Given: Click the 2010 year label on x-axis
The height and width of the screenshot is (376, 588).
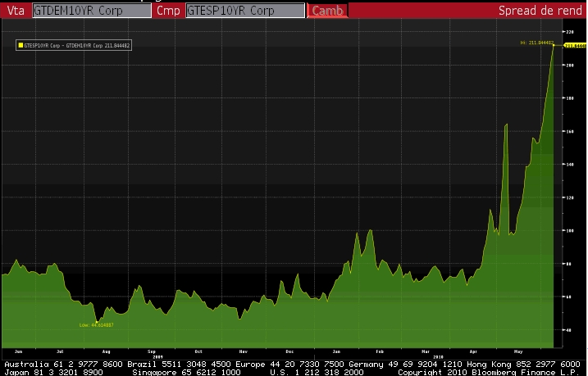Looking at the screenshot, I should coord(438,357).
